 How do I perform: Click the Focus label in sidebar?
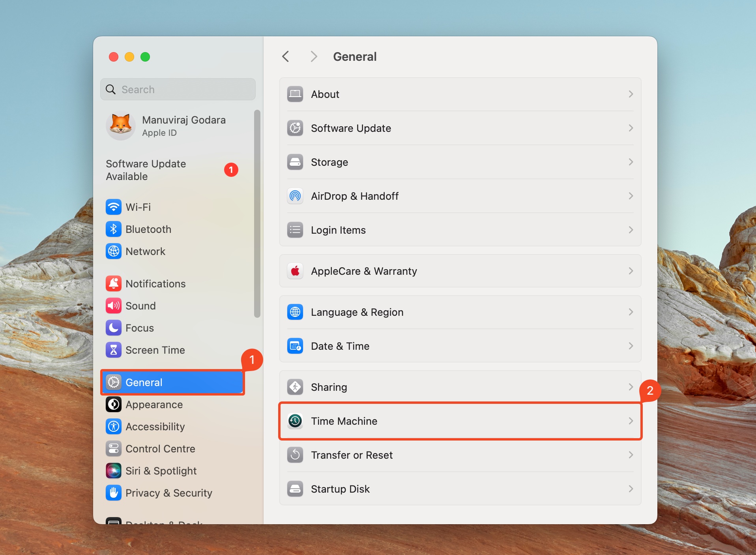click(x=140, y=328)
